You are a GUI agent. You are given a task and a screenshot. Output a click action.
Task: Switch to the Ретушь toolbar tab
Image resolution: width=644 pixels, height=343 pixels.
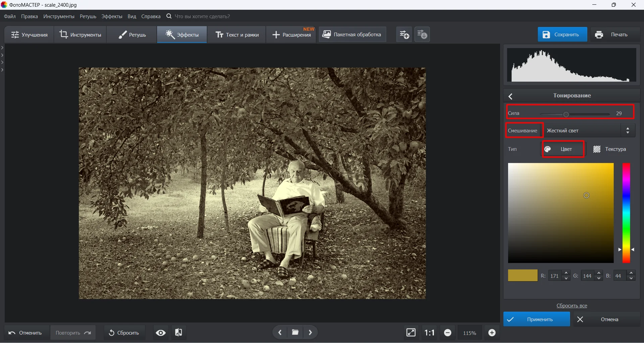[132, 35]
